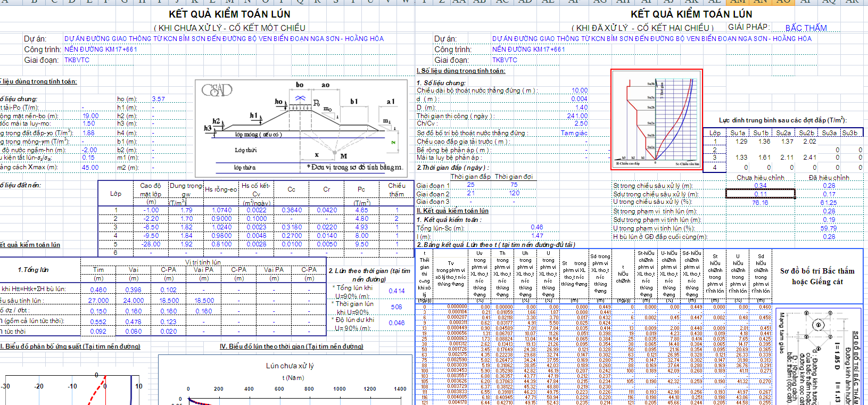Select layer 1 elevation cell -1.00

[x=151, y=210]
